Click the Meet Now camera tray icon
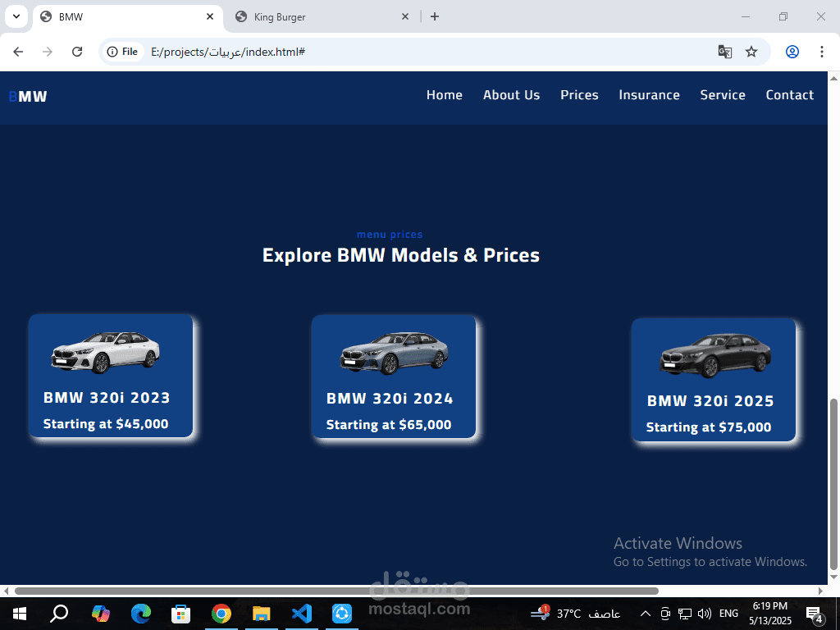This screenshot has height=630, width=840. click(664, 614)
